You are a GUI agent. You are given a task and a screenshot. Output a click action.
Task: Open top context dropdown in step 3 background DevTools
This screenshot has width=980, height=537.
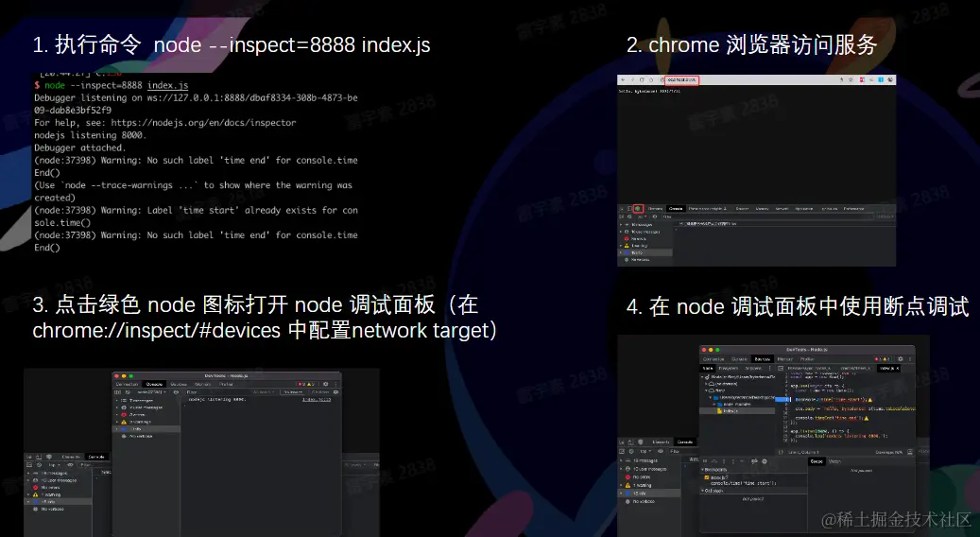click(x=55, y=465)
